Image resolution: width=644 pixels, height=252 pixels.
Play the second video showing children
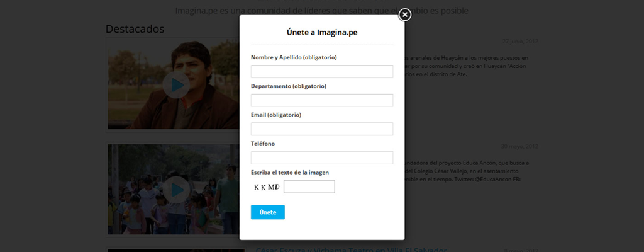176,190
